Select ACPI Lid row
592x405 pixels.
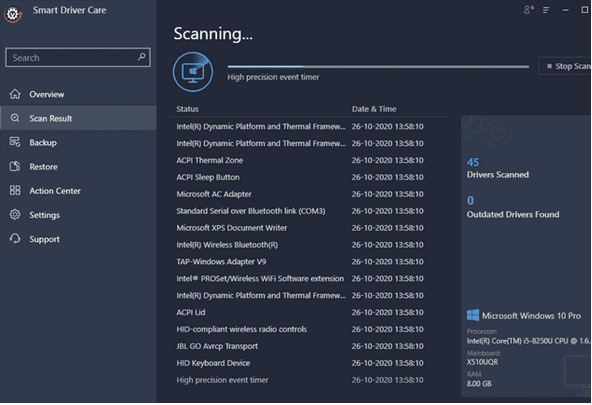(310, 313)
